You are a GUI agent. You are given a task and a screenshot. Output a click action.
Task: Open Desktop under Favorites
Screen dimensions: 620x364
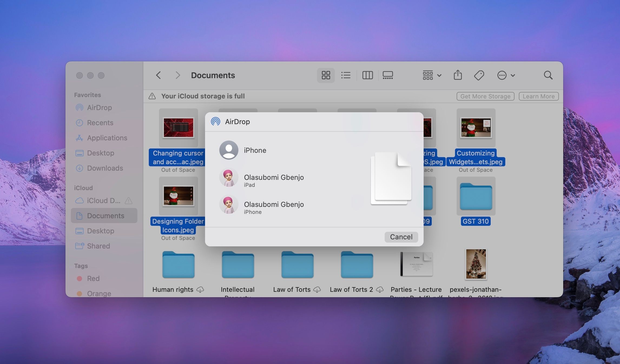pos(104,153)
